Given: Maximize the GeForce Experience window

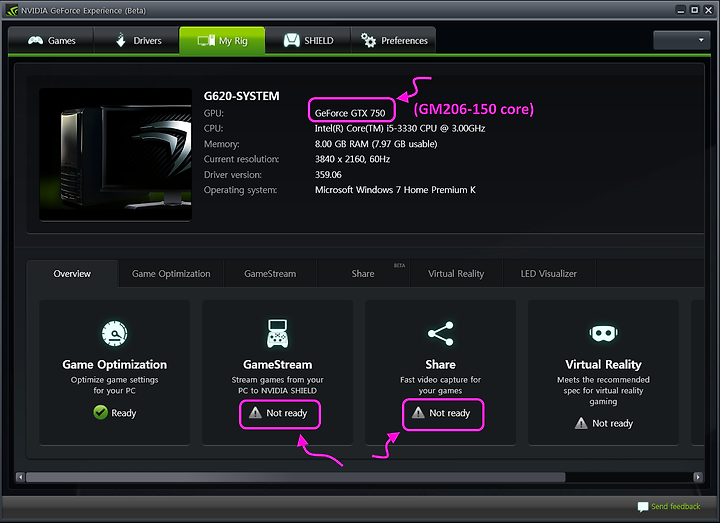Looking at the screenshot, I should tap(695, 10).
